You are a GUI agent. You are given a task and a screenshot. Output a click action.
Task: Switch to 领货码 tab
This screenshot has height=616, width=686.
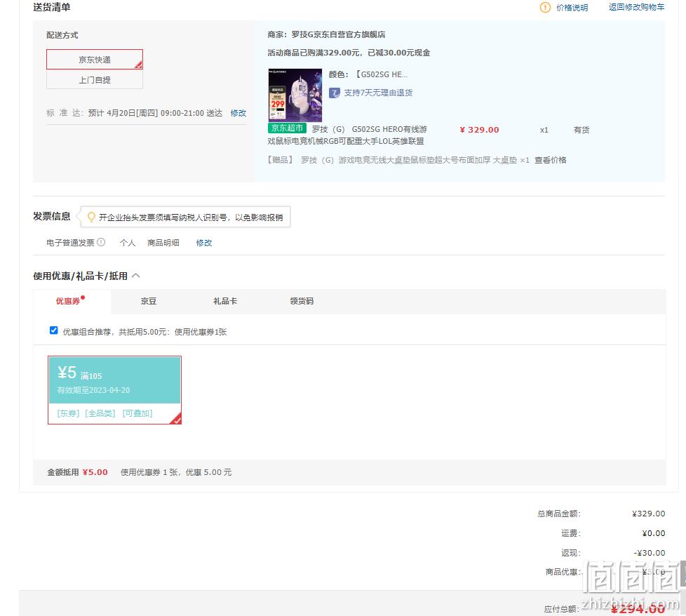click(302, 302)
